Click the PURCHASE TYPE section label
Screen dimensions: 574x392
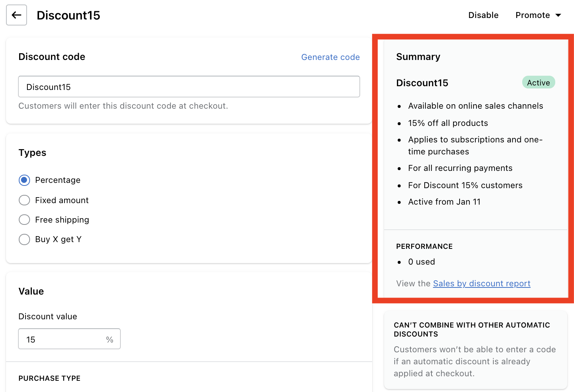50,378
